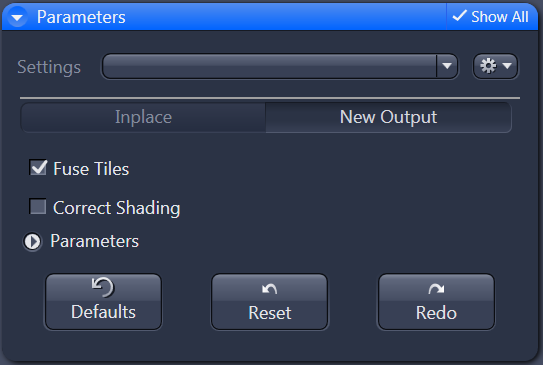Screen dimensions: 543x365
Task: Click the Reset button label
Action: (269, 313)
